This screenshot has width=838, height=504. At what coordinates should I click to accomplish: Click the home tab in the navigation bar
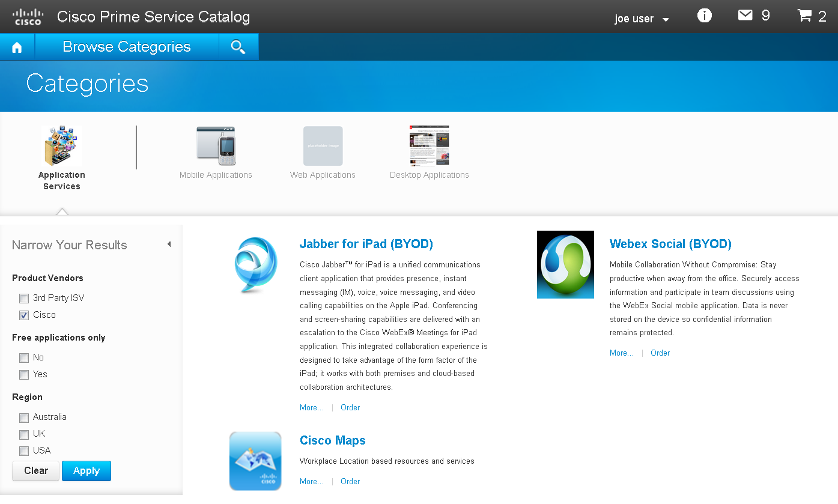click(x=17, y=46)
